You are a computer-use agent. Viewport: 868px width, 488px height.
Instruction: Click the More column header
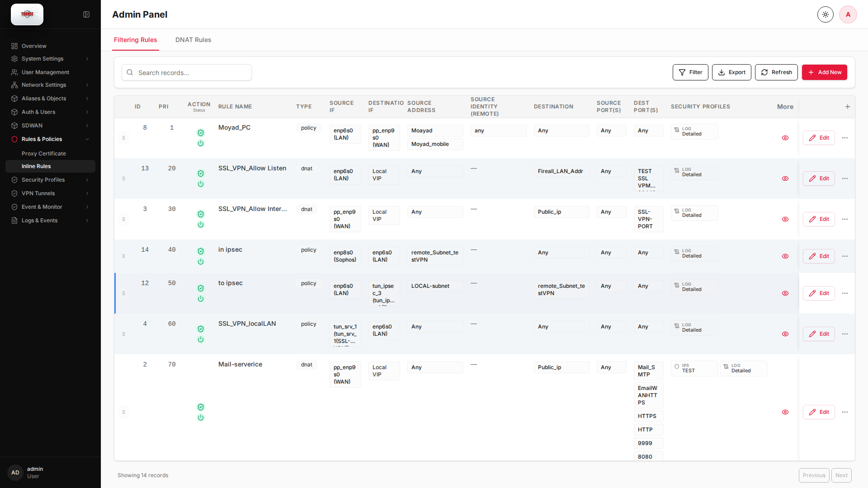point(785,107)
